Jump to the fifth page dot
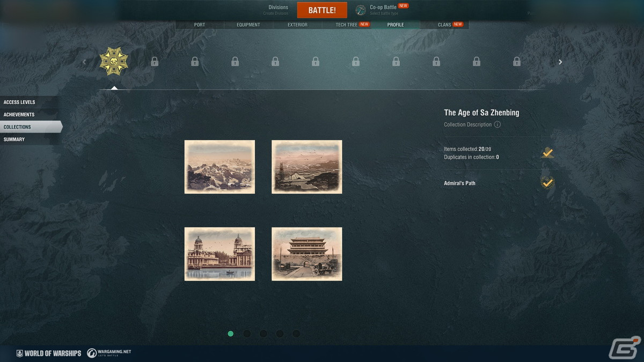Viewport: 644px width, 362px height. (x=296, y=334)
